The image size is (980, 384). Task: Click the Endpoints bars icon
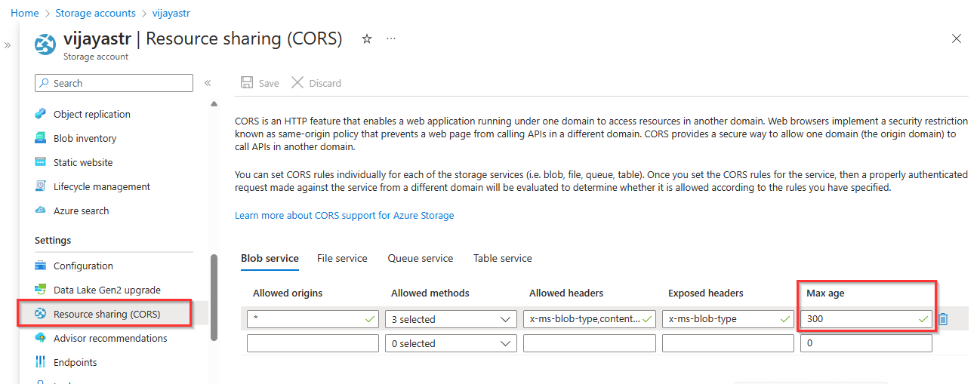pyautogui.click(x=41, y=362)
